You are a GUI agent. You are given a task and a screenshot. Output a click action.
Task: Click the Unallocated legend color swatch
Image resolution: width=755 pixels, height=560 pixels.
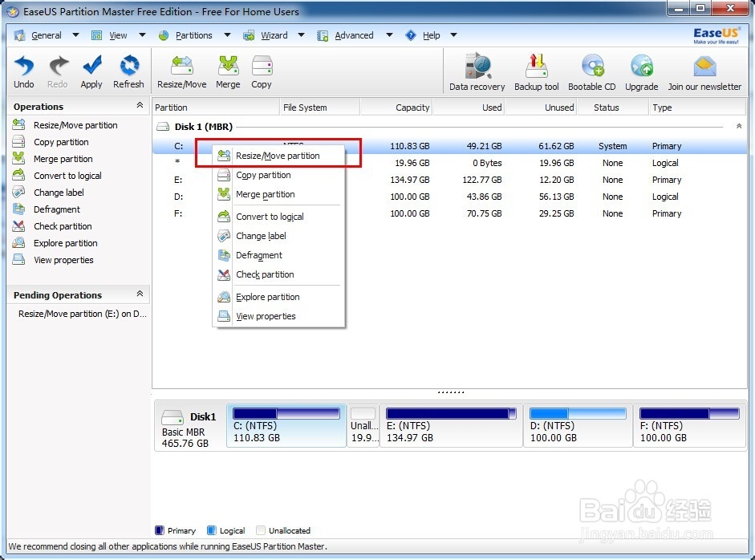(x=261, y=530)
